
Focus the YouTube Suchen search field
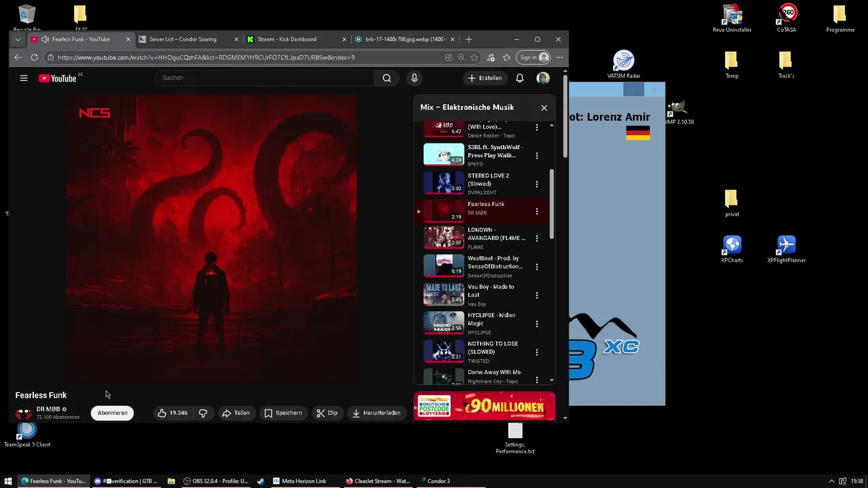click(x=264, y=78)
